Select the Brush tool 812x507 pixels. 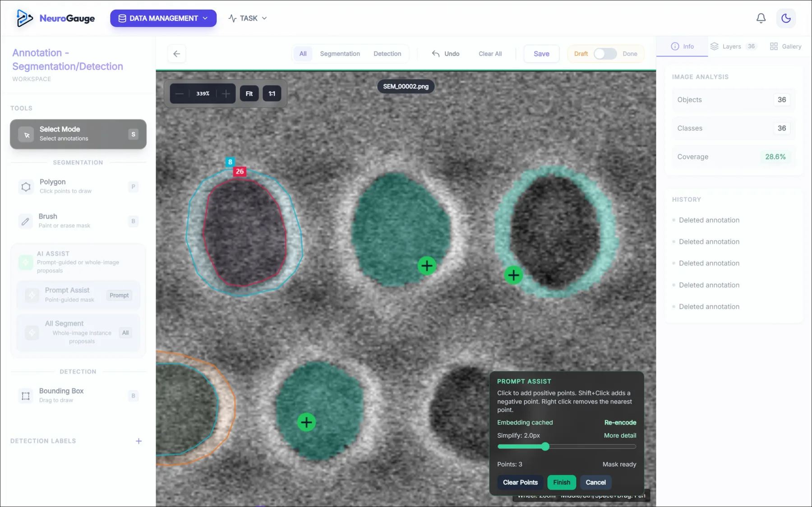[x=78, y=221]
